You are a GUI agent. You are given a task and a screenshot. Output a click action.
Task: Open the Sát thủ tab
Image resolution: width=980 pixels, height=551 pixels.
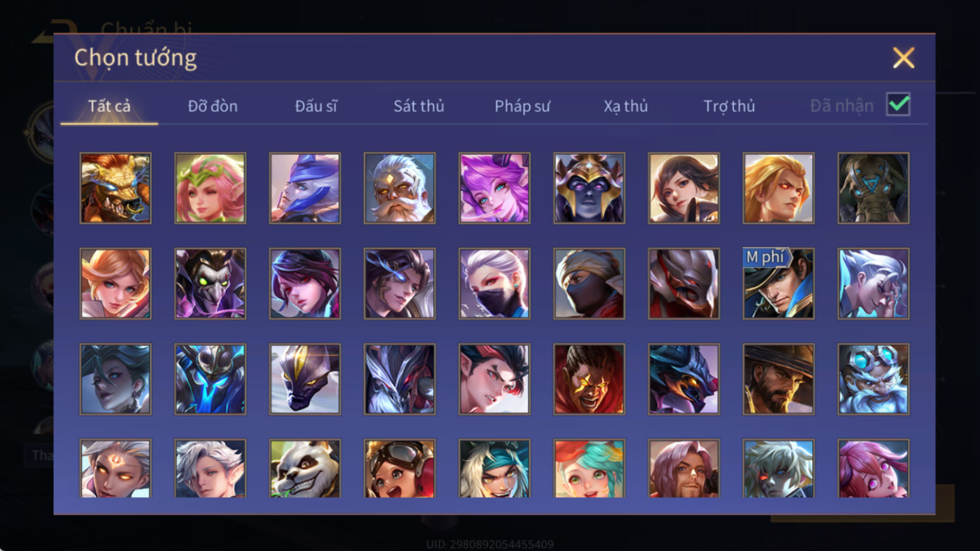[x=418, y=106]
